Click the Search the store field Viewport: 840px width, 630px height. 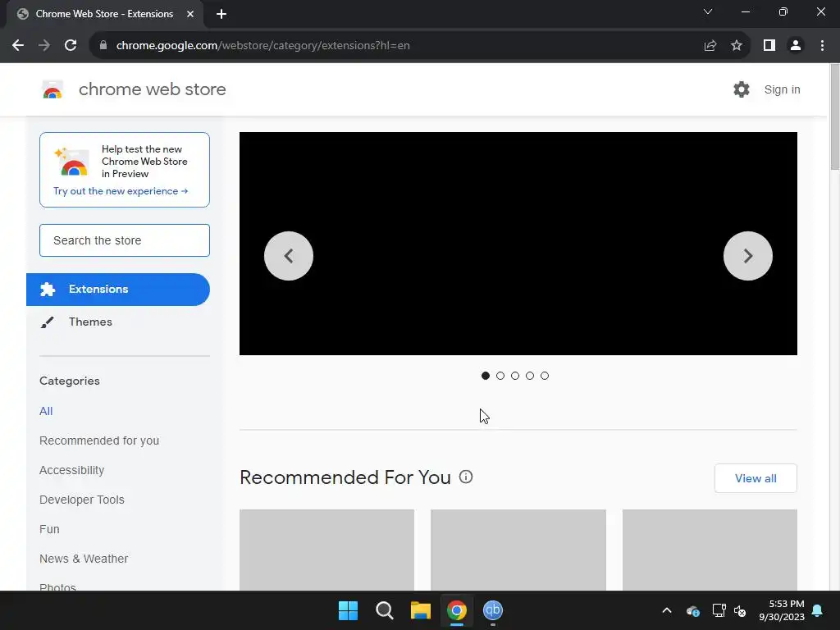point(125,240)
